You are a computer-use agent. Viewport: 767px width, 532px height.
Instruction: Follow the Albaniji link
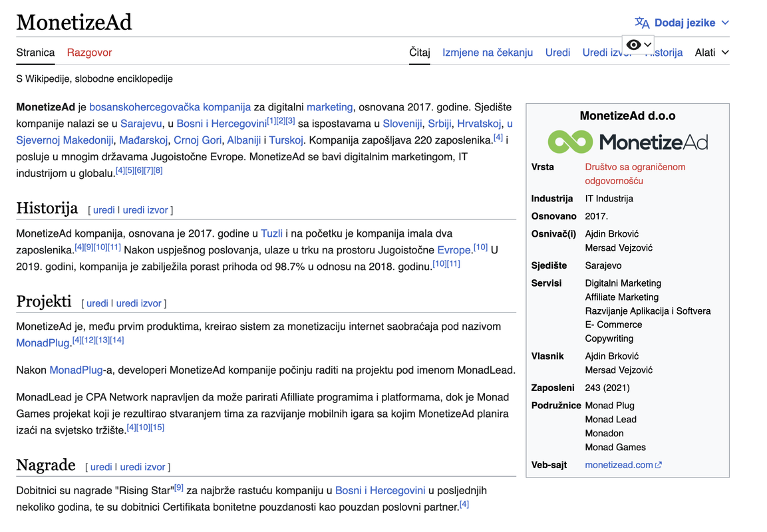tap(243, 140)
